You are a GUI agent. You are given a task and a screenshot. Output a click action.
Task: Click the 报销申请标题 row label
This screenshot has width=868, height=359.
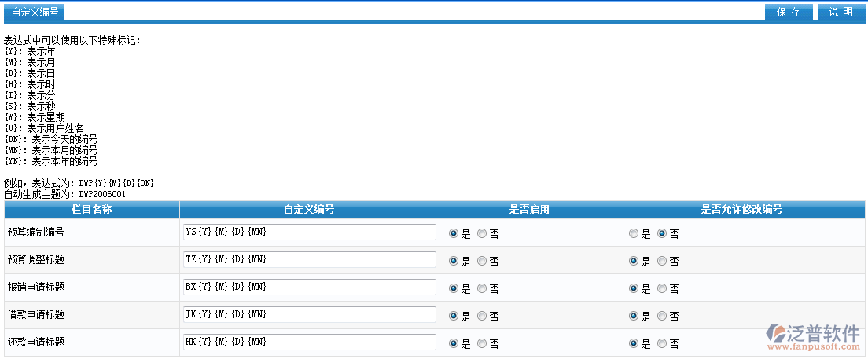36,287
